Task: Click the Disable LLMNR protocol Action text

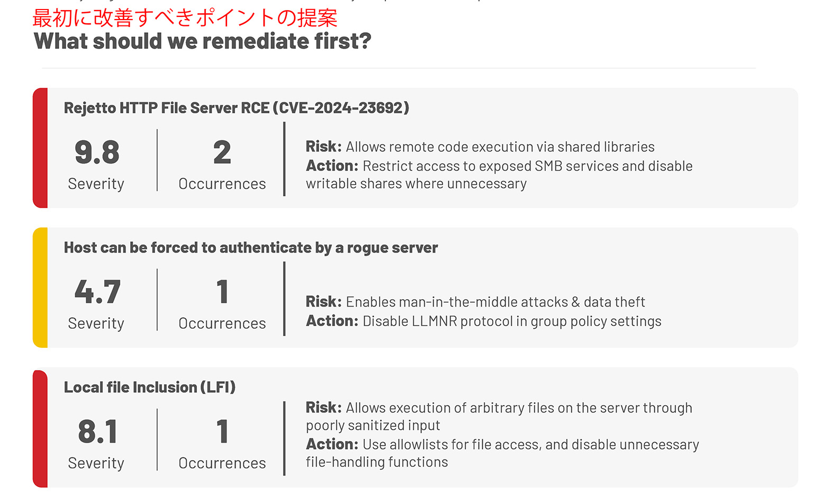Action: click(x=483, y=321)
